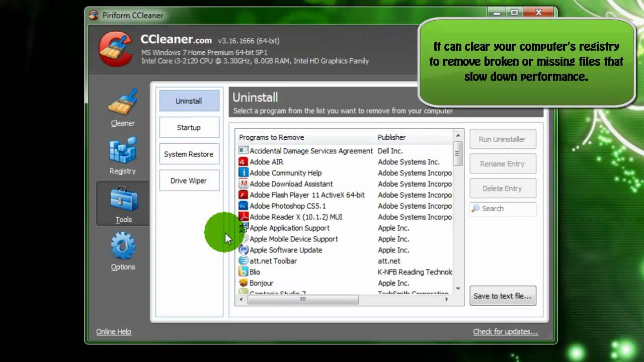The width and height of the screenshot is (644, 362).
Task: Select Blio program name text
Action: (255, 272)
